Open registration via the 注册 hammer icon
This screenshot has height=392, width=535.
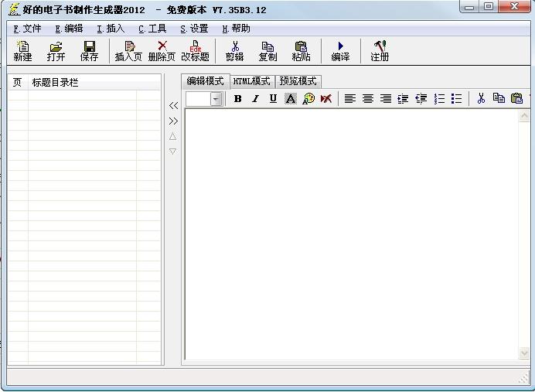click(x=380, y=51)
